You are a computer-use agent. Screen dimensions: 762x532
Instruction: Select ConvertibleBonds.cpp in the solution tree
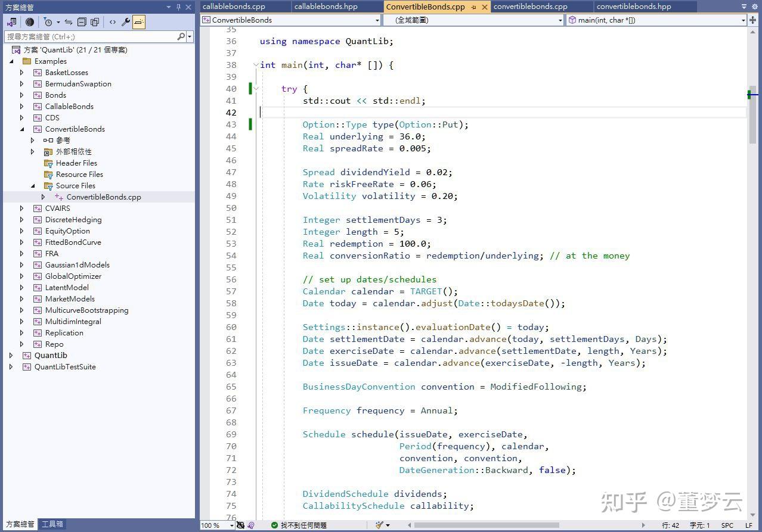click(x=104, y=197)
